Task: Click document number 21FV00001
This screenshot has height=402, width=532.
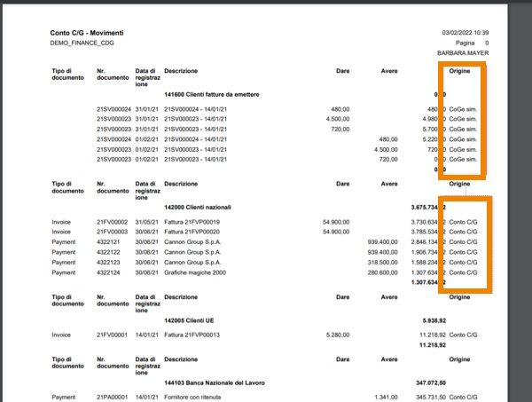Action: coord(113,335)
